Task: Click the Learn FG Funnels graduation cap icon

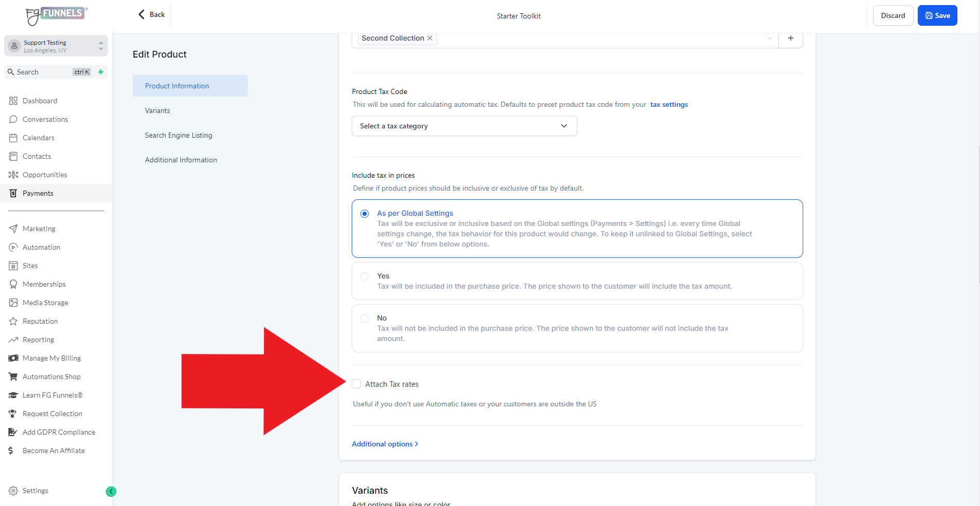Action: (x=13, y=395)
